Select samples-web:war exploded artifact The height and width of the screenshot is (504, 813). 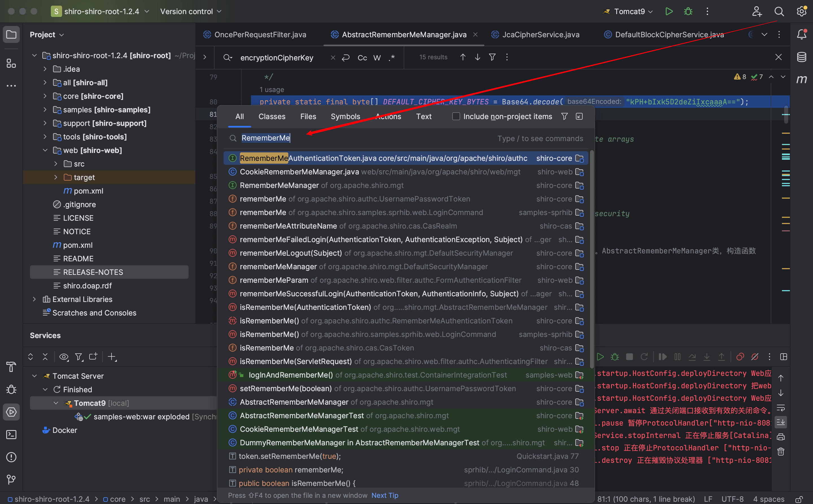tap(145, 417)
